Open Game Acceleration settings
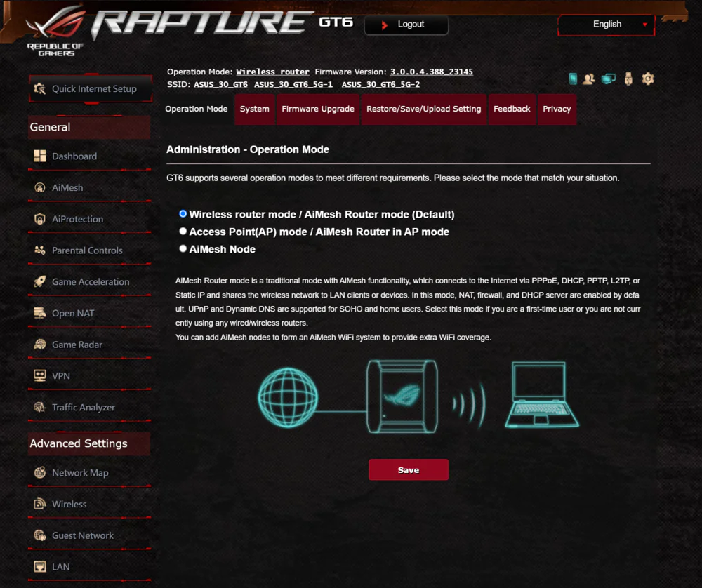The image size is (702, 588). pos(90,281)
